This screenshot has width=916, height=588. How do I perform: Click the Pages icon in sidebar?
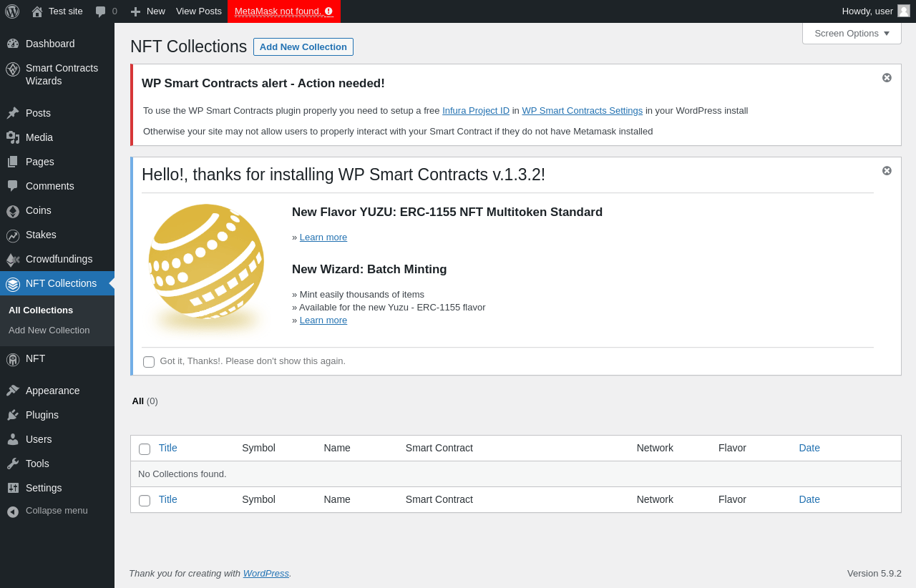pyautogui.click(x=13, y=162)
